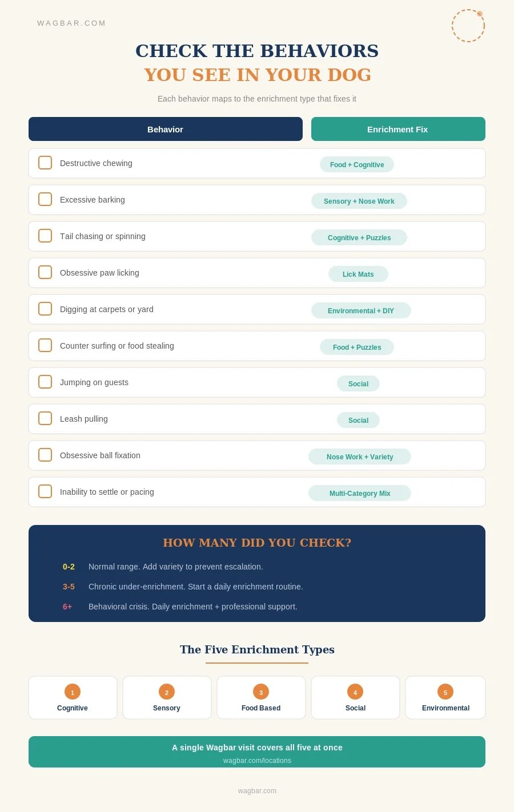Viewport: 514px width, 812px height.
Task: Click the Enrichment Fix column header
Action: pos(398,129)
